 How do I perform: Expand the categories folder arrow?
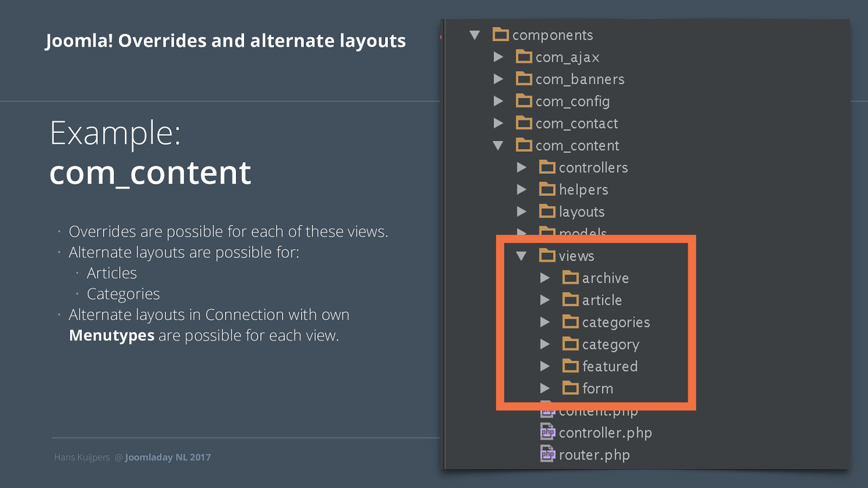point(545,323)
